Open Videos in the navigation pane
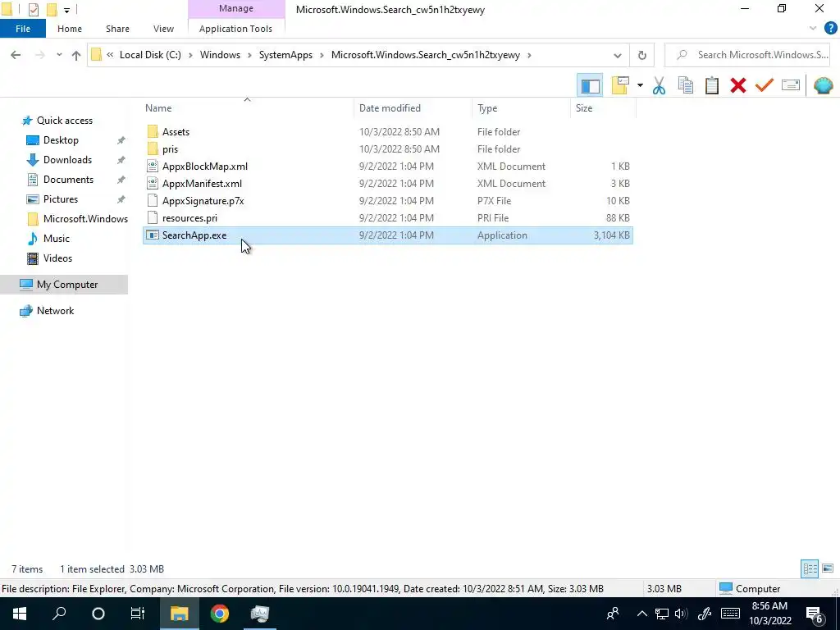 (57, 258)
